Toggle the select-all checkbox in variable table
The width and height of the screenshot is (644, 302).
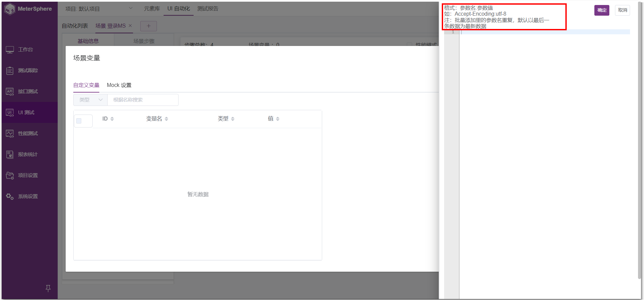click(79, 121)
